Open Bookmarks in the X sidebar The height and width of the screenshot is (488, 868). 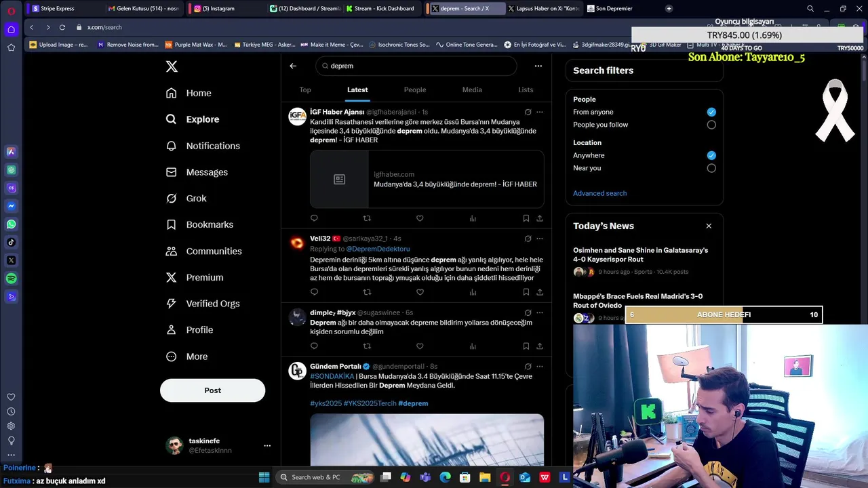coord(199,224)
